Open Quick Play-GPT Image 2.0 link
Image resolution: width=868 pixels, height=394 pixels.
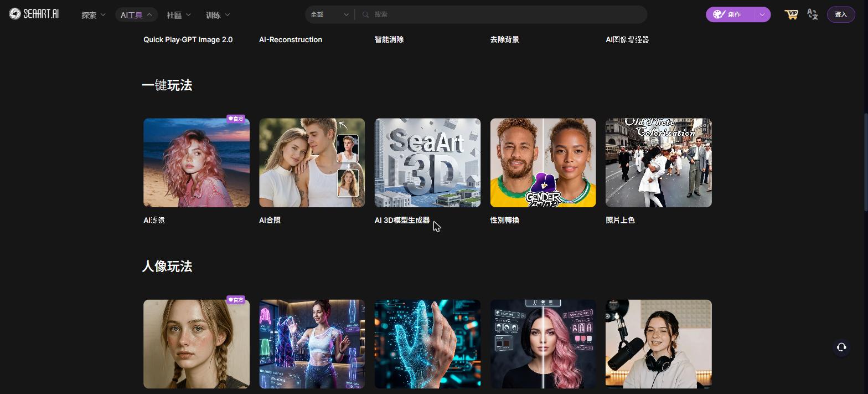pyautogui.click(x=188, y=39)
